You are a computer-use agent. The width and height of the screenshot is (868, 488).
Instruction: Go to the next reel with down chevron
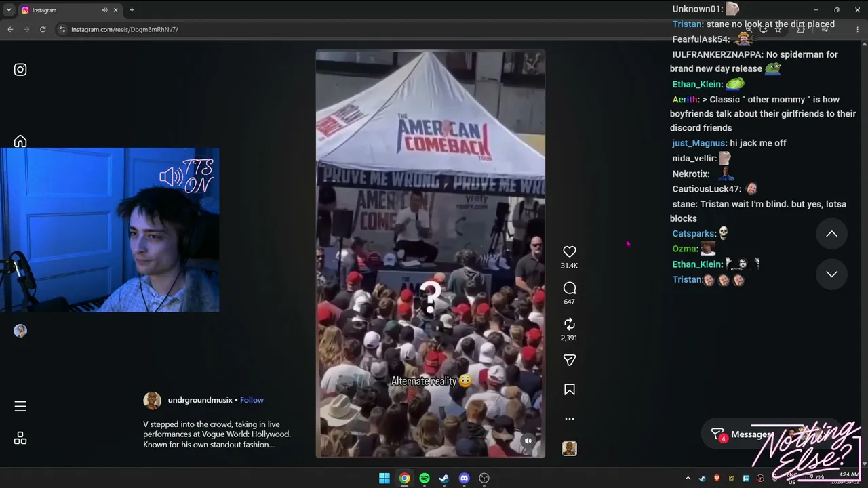831,274
